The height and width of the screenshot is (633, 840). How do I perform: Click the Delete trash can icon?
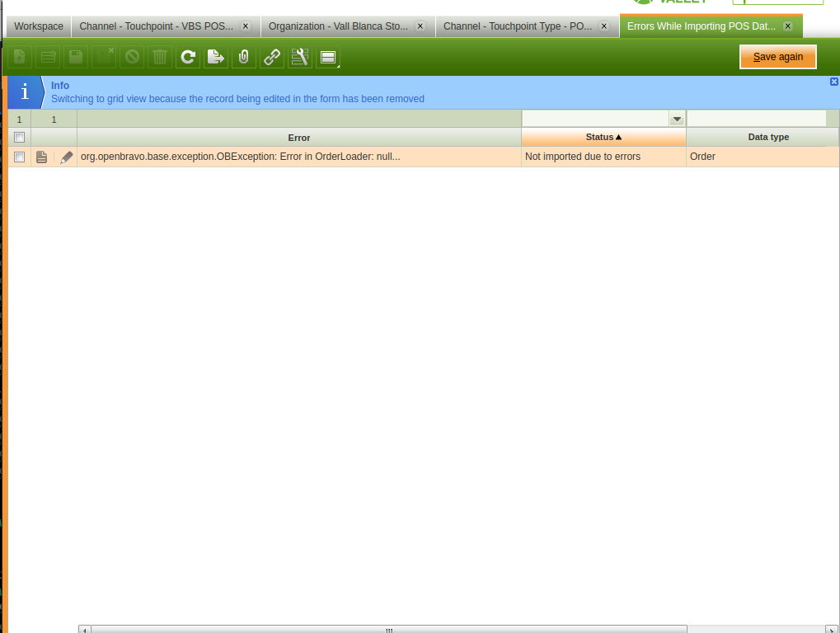pyautogui.click(x=160, y=57)
